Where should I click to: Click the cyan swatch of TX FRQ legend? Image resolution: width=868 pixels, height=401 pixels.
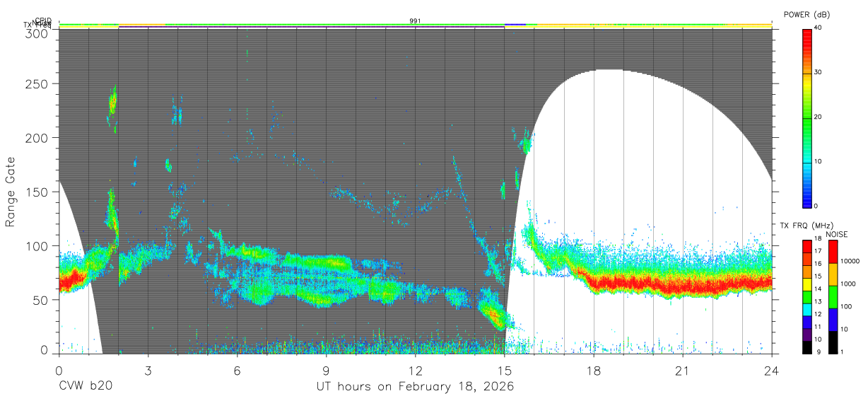coord(807,310)
